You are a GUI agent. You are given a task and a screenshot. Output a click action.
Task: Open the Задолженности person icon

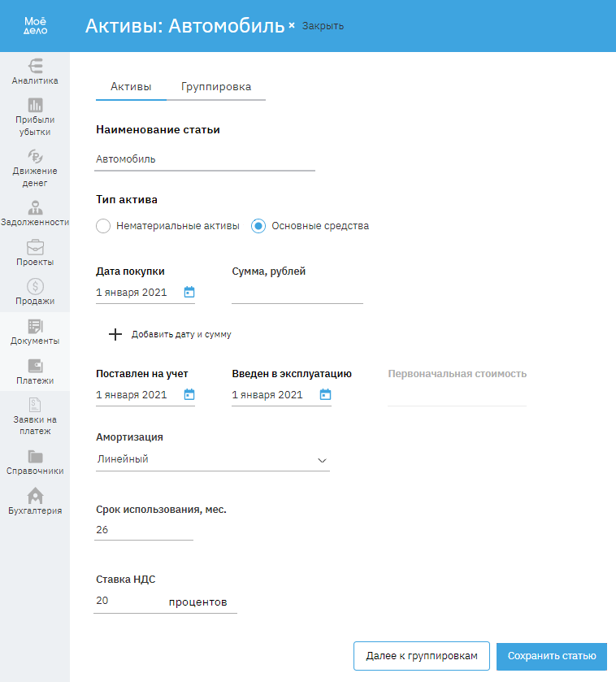coord(35,207)
